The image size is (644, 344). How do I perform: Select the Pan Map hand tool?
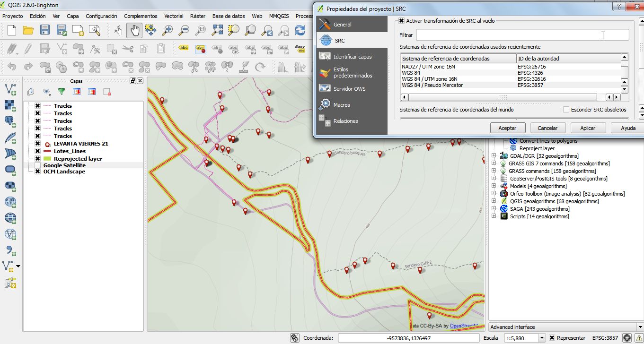[134, 30]
